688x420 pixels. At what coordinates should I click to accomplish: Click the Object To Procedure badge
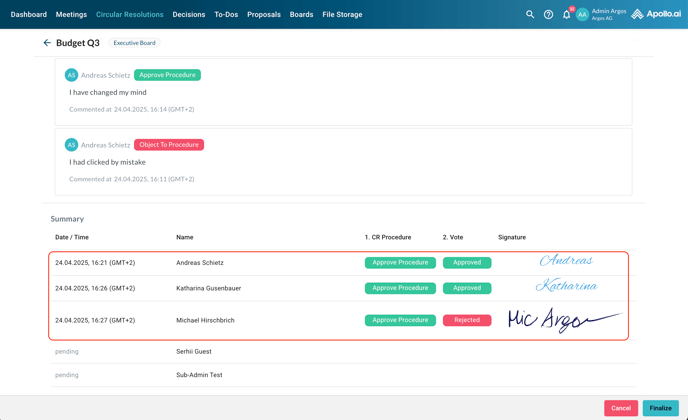point(169,145)
